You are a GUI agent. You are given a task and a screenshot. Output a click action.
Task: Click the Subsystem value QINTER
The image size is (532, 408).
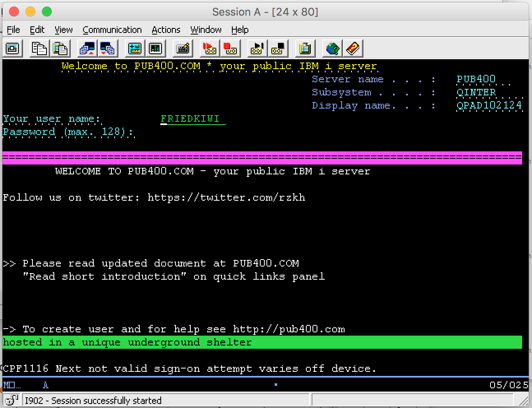tap(476, 92)
